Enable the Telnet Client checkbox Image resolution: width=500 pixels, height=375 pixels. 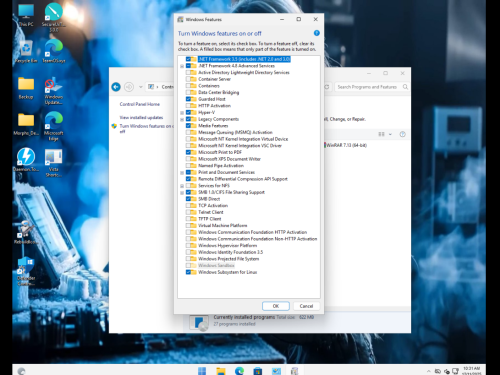(188, 212)
